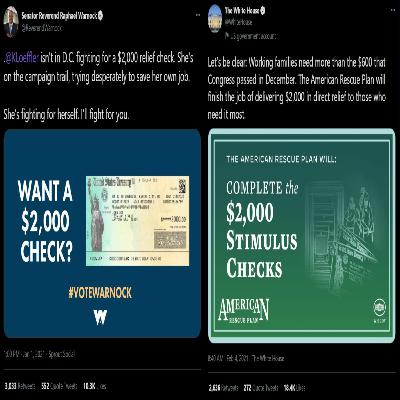Open the @ReverendWarnock handle
Viewport: 400px width, 400px height.
click(42, 28)
